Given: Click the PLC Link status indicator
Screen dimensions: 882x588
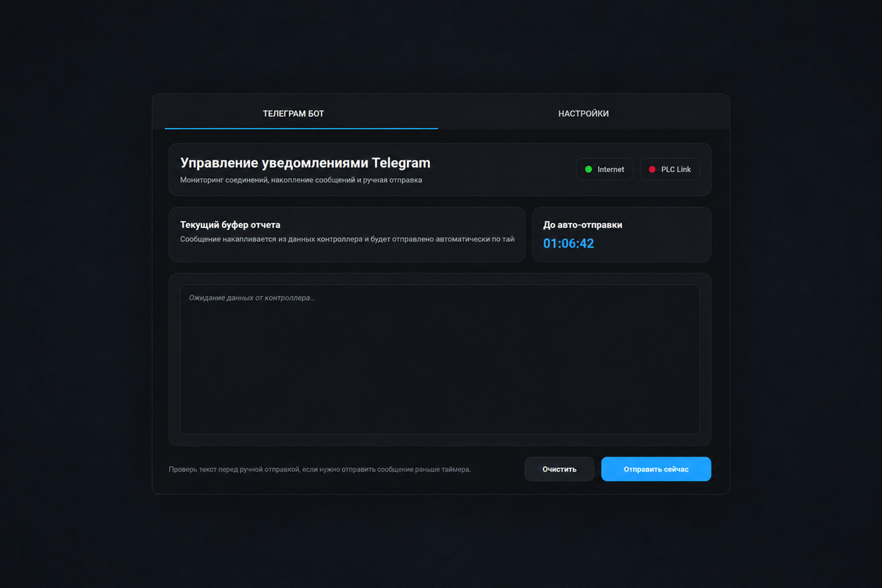Looking at the screenshot, I should click(670, 169).
